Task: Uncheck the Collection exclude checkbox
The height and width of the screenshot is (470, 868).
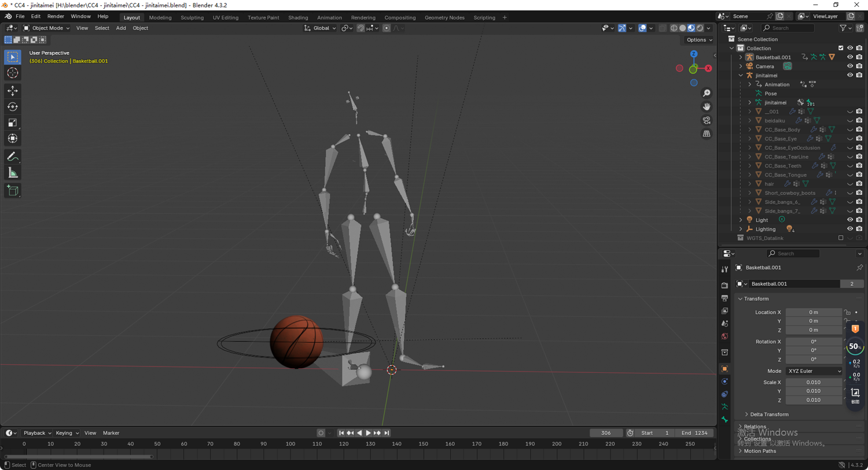Action: (x=841, y=48)
